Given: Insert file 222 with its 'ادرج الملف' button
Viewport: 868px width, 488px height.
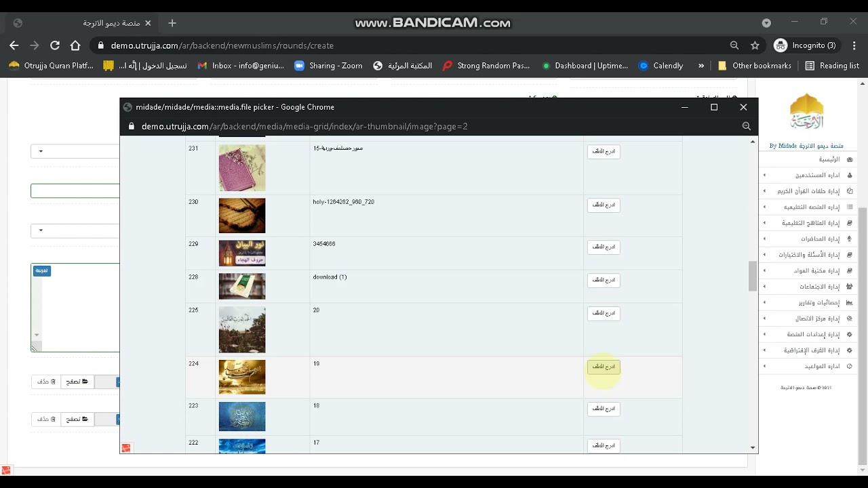Looking at the screenshot, I should (604, 445).
